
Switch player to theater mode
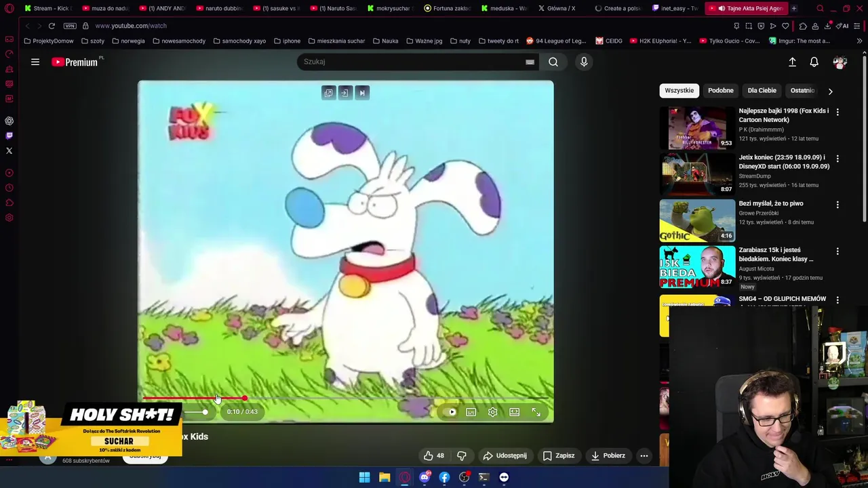[515, 412]
